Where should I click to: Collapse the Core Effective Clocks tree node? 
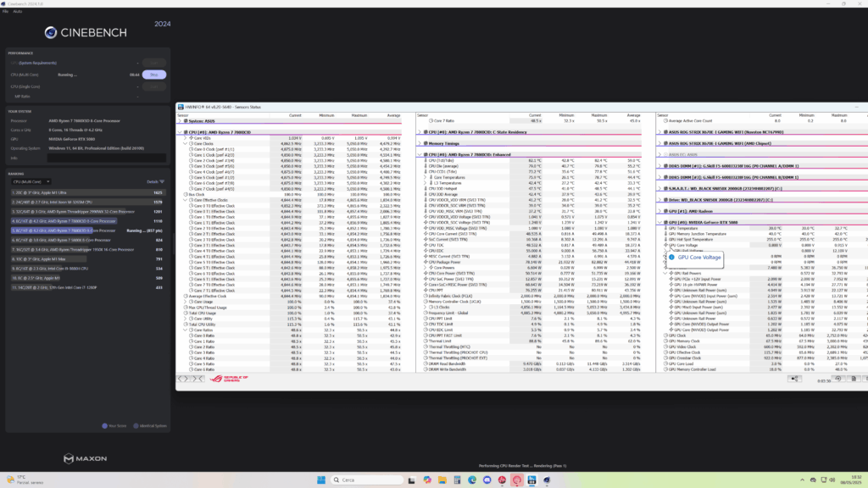(x=186, y=200)
